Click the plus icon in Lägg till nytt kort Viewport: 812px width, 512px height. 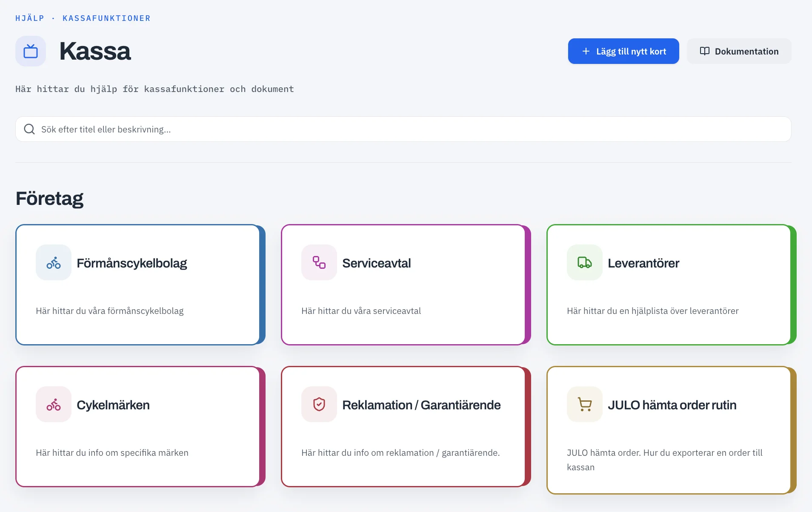[x=586, y=51]
